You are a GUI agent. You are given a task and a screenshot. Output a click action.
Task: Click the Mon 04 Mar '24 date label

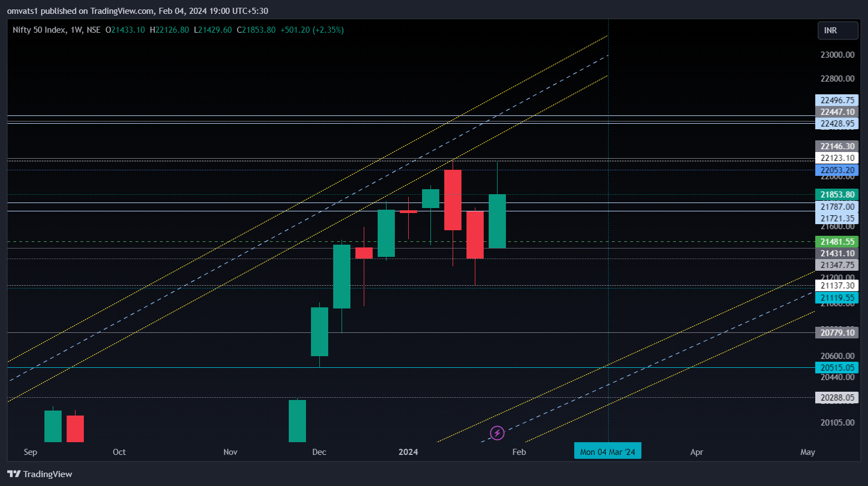coord(608,452)
